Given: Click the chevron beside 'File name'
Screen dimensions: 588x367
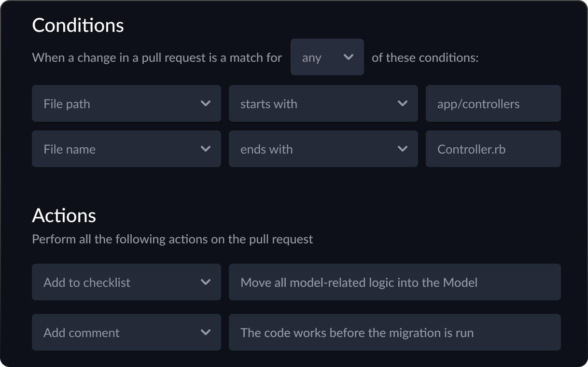Looking at the screenshot, I should coord(206,149).
